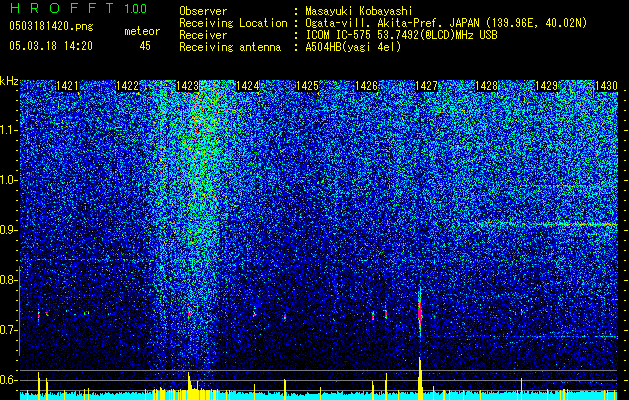Click the tallest yellow amplitude spike under 1427
The image size is (629, 400).
[420, 378]
